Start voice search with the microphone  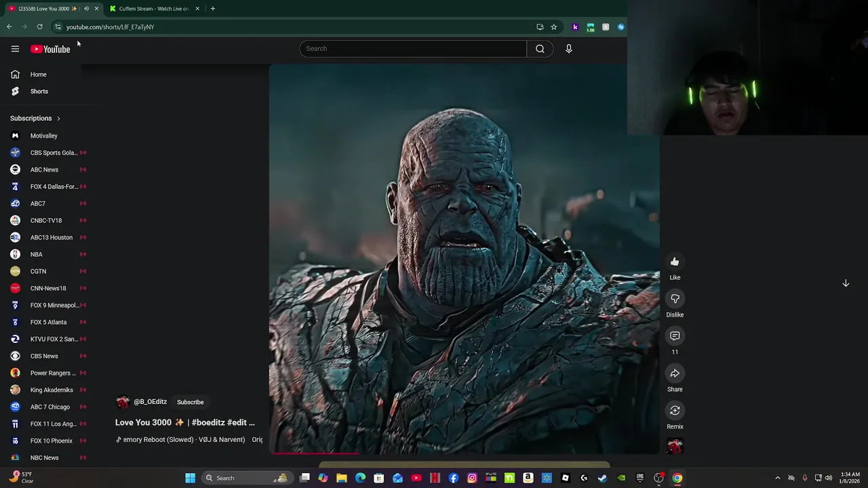pos(569,49)
